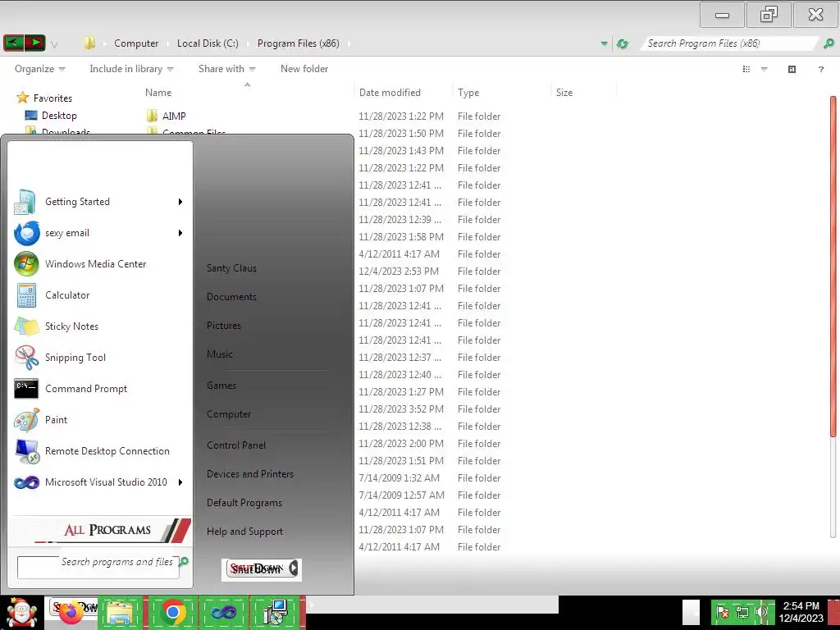Open the view options dropdown arrow
The image size is (840, 630).
tap(765, 69)
